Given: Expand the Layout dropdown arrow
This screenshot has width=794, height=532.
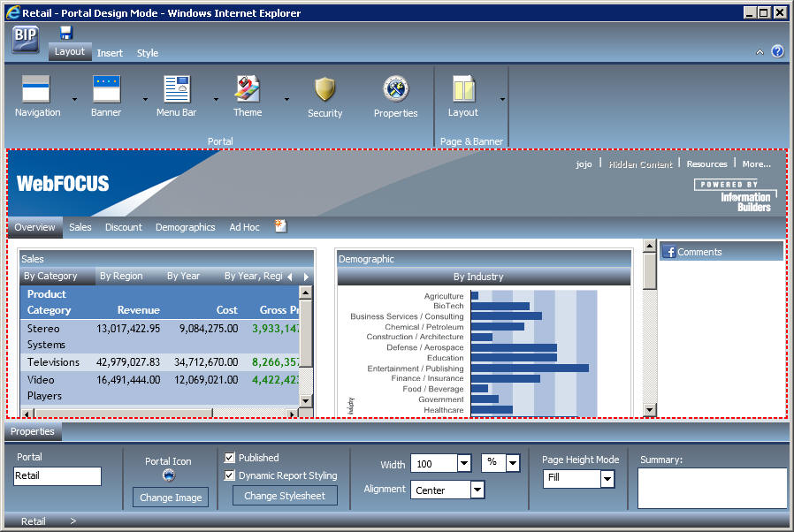Looking at the screenshot, I should 502,99.
